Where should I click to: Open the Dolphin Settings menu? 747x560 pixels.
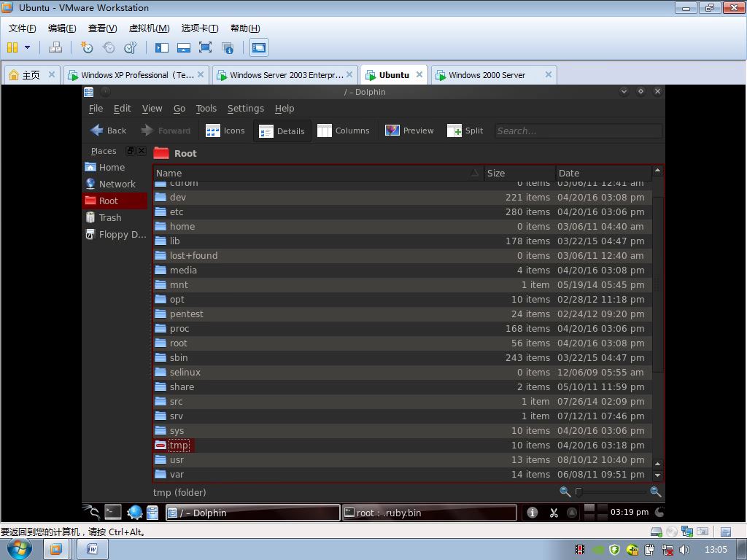(245, 109)
